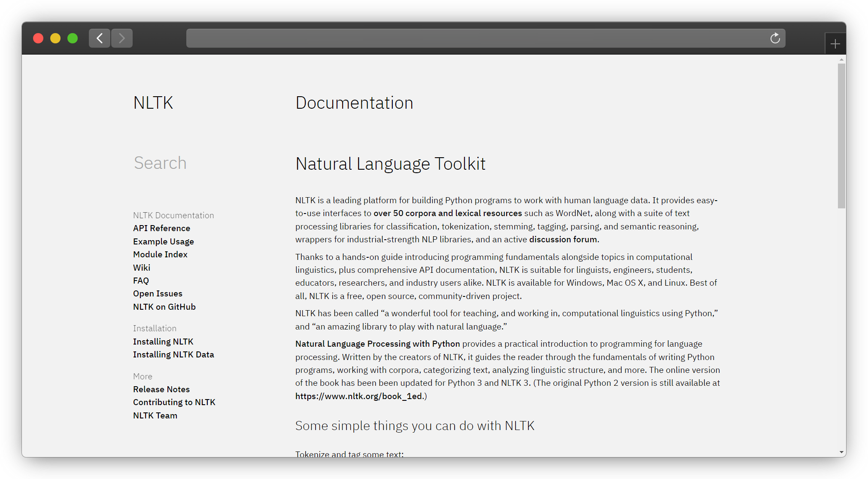Open the Release Notes link

161,389
